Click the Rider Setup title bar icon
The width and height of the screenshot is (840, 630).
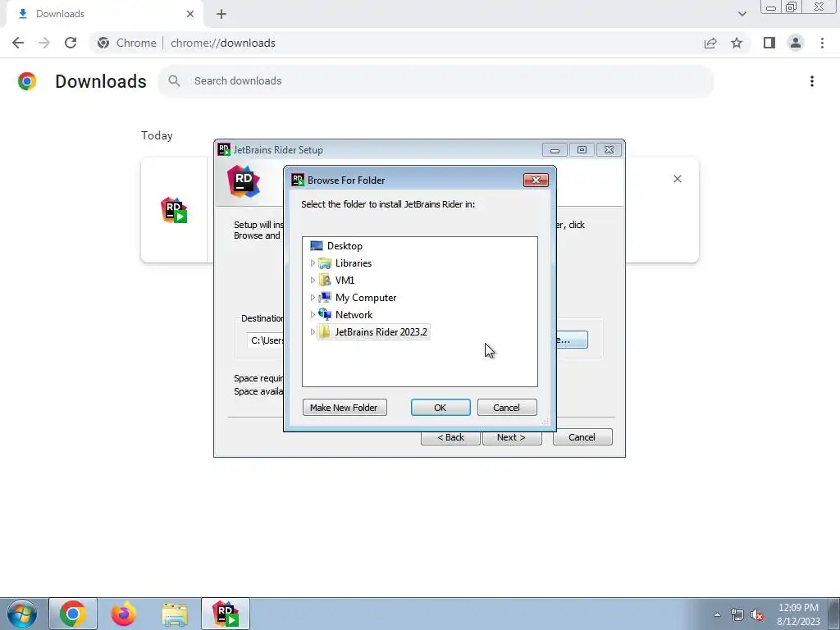pyautogui.click(x=224, y=149)
